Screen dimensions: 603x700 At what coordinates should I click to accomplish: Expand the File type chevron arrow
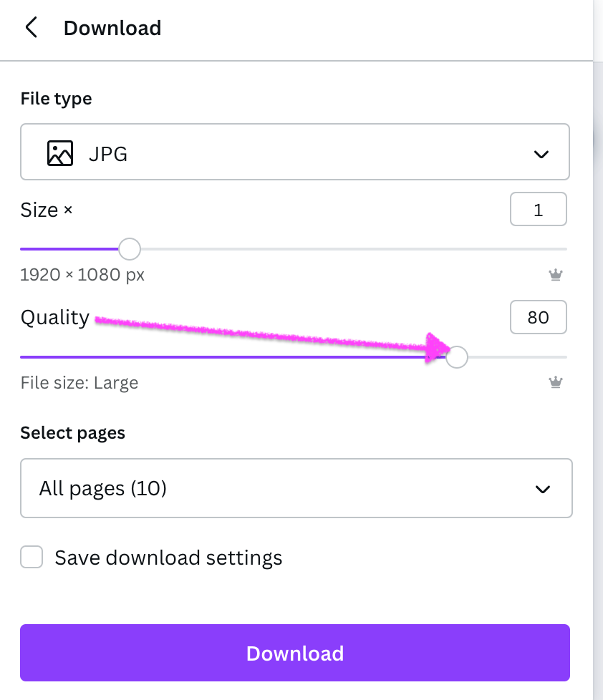point(541,154)
